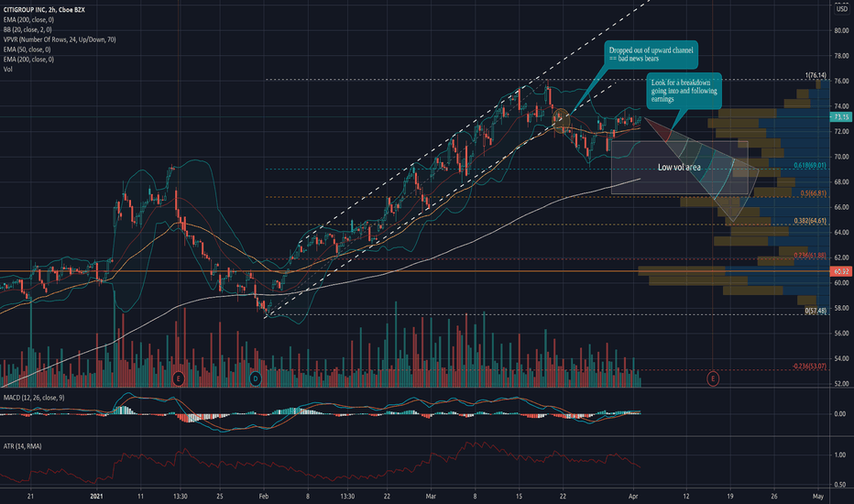
Task: Click the Apr label on the time axis
Action: 633,497
